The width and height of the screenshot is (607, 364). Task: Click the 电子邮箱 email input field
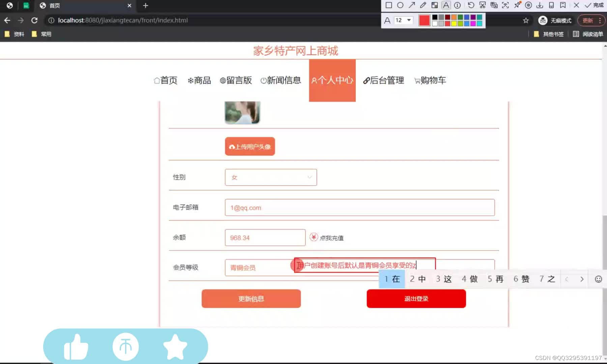[x=360, y=208]
